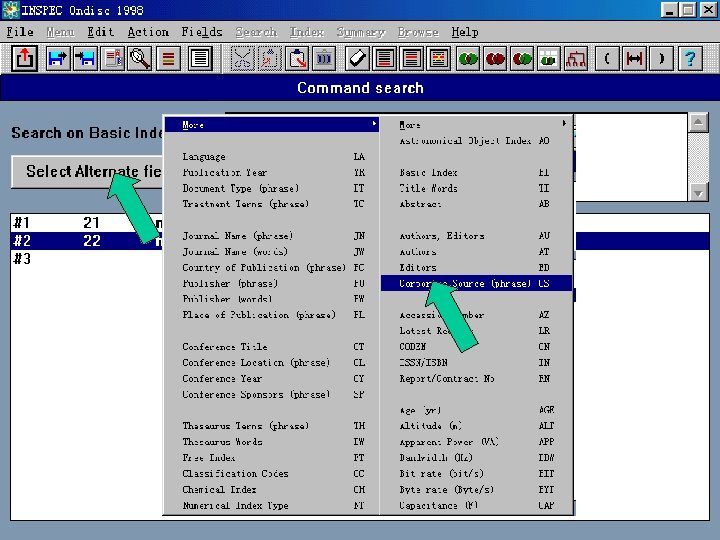720x540 pixels.
Task: Choose Conference Sponsors (phrase) field
Action: (272, 394)
